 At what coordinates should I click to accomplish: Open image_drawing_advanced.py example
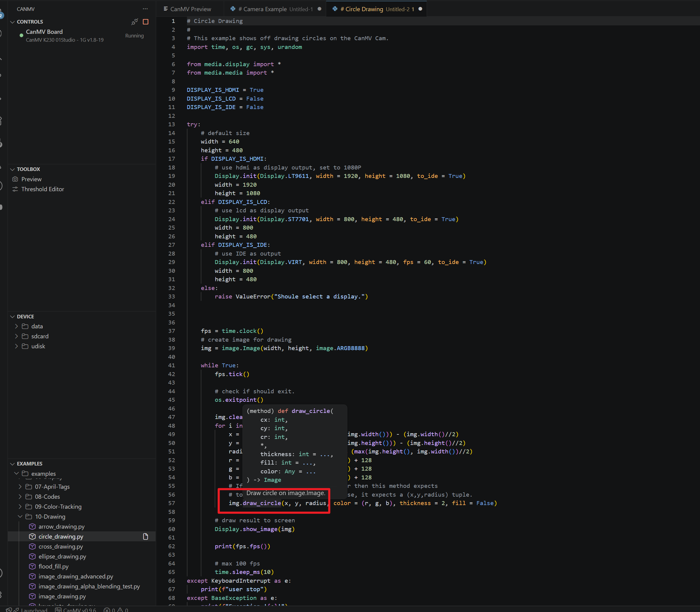pyautogui.click(x=76, y=576)
